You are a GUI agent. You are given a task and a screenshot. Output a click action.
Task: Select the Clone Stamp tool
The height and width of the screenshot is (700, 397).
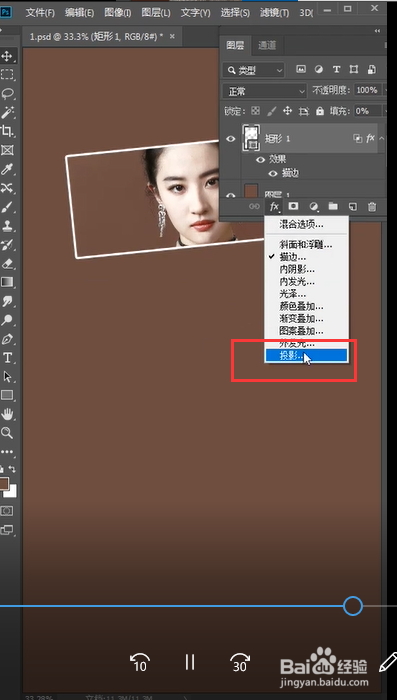[x=7, y=226]
